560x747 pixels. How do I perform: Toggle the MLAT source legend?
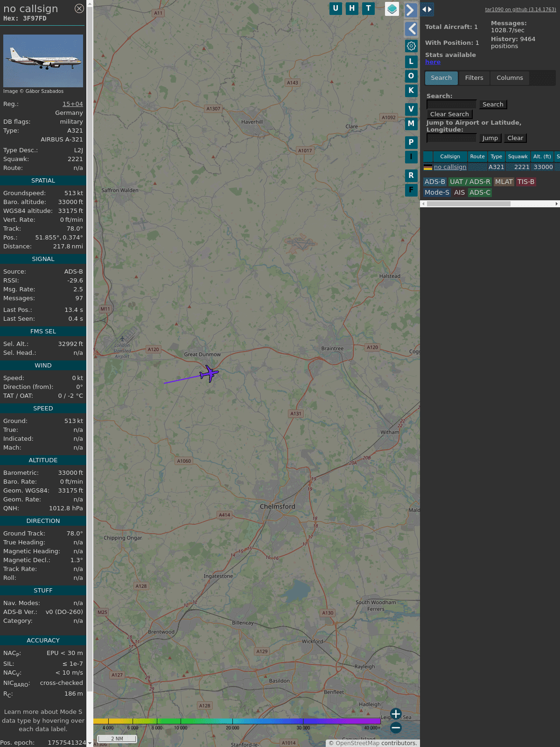pos(504,182)
